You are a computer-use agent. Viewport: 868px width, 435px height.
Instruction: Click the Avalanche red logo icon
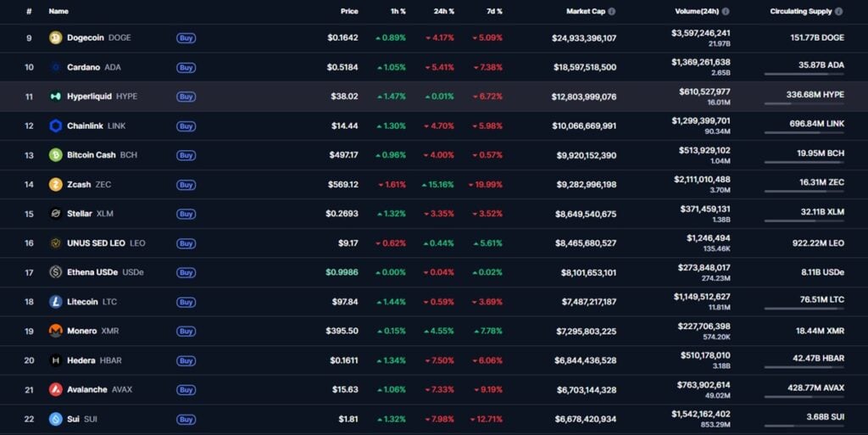(56, 389)
